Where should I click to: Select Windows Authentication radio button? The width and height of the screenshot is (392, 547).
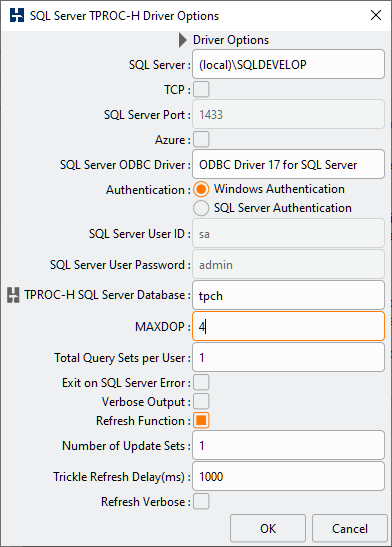click(x=201, y=189)
